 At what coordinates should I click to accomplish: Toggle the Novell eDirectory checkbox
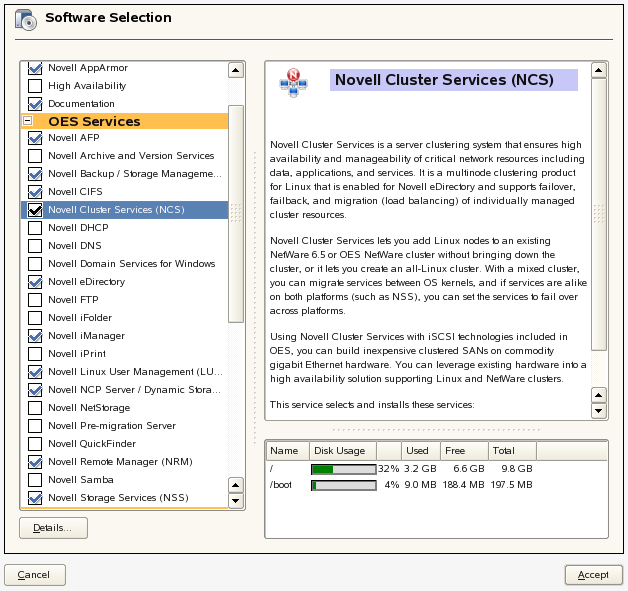35,282
